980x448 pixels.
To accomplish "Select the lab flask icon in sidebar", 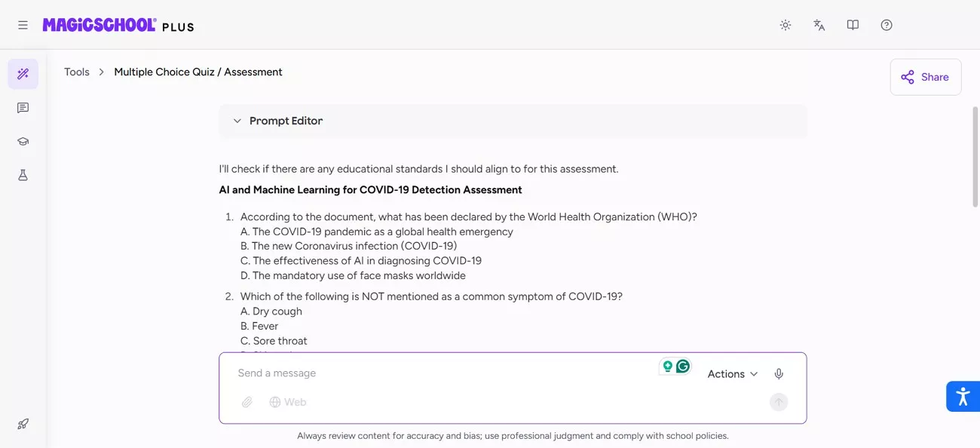I will tap(23, 174).
